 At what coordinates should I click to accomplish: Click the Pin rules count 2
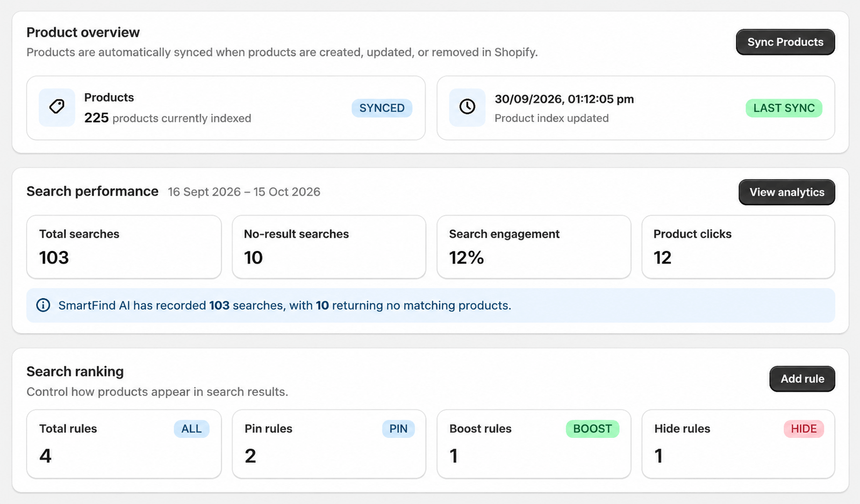pyautogui.click(x=250, y=456)
